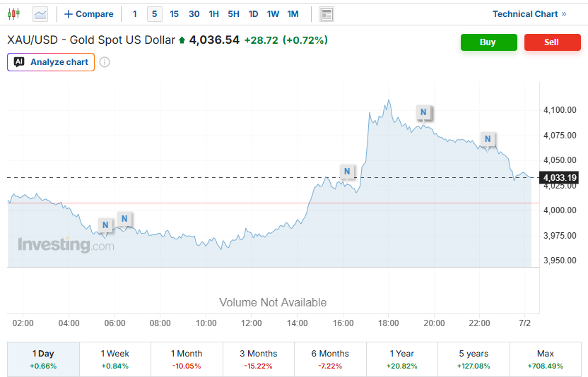
Task: Select the 1H interval
Action: point(213,14)
